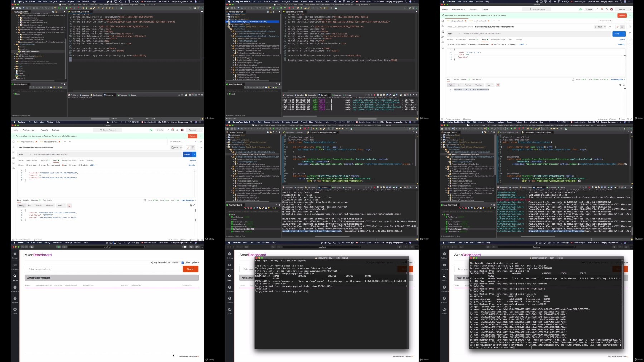Open Bookmarks menu in Safari menu bar
Image resolution: width=644 pixels, height=362 pixels.
point(57,243)
